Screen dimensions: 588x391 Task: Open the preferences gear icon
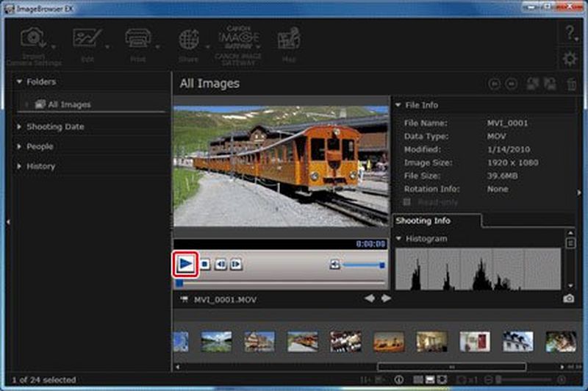[x=569, y=59]
